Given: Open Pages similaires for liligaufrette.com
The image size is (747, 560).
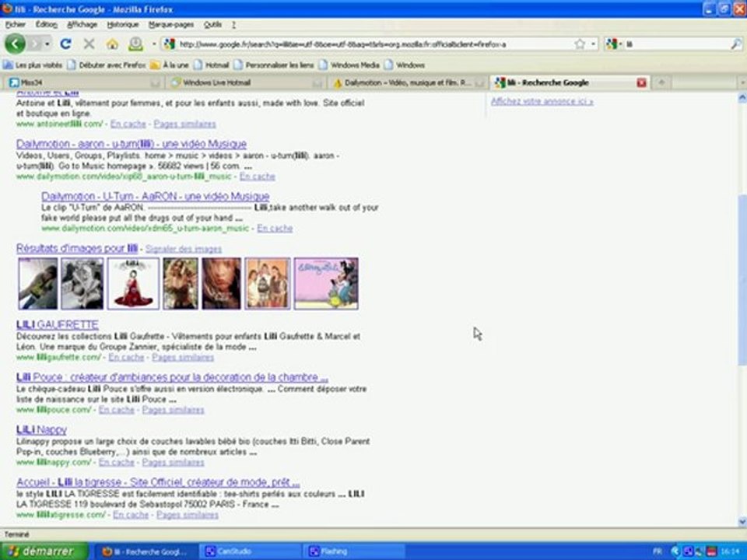Looking at the screenshot, I should pyautogui.click(x=183, y=357).
